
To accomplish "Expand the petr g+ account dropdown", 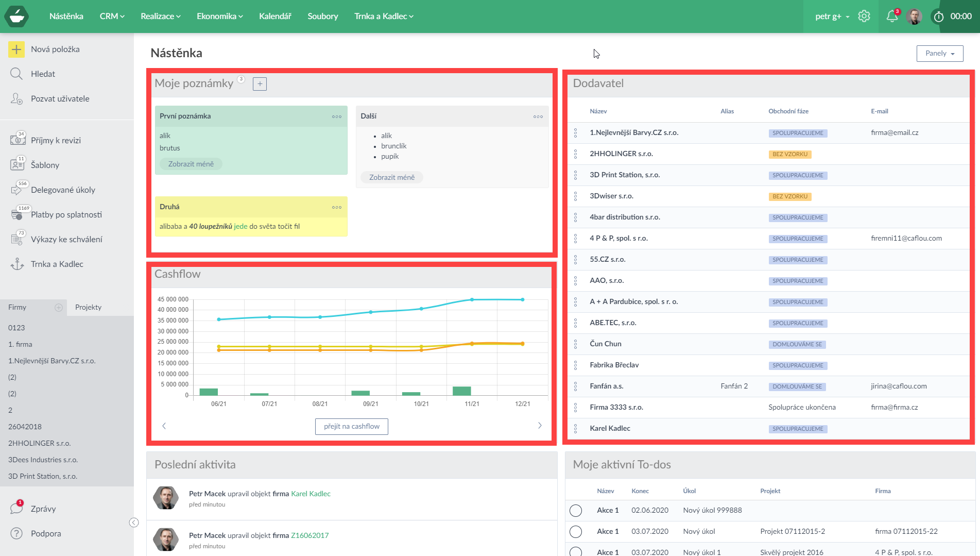I will tap(832, 16).
